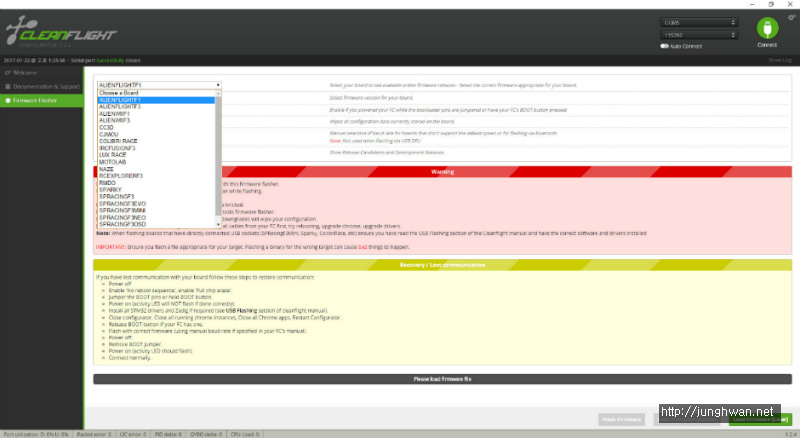Screen dimensions: 800x438
Task: Choose SPRACINGF3MINI board option
Action: tap(156, 210)
